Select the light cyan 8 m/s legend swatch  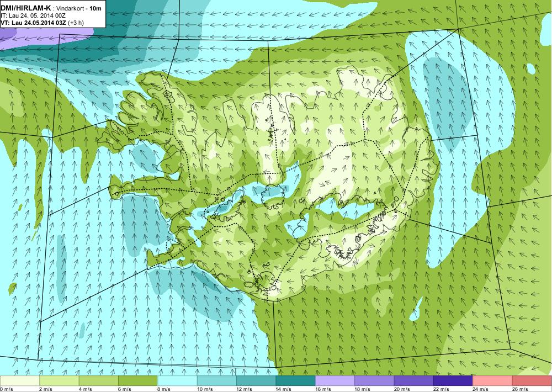pyautogui.click(x=177, y=381)
